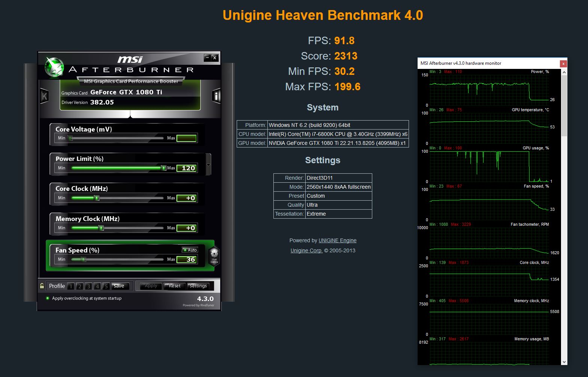Open the Unigine Corp. link
The height and width of the screenshot is (377, 588).
(x=306, y=250)
